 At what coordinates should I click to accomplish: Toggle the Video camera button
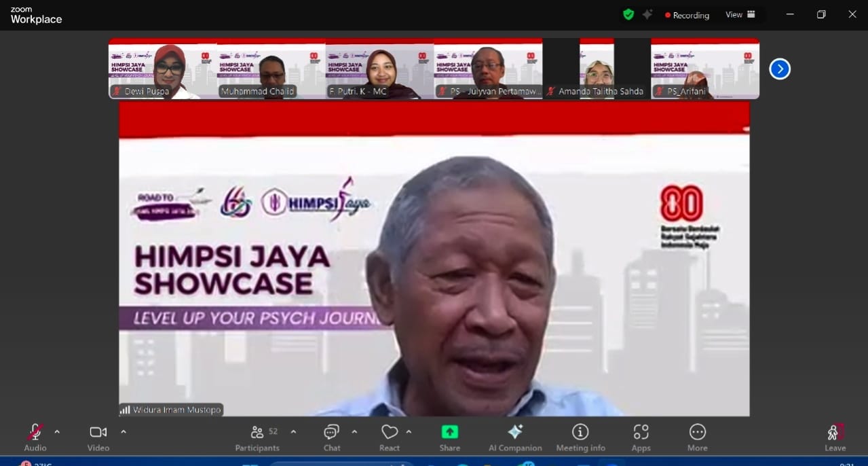tap(98, 432)
